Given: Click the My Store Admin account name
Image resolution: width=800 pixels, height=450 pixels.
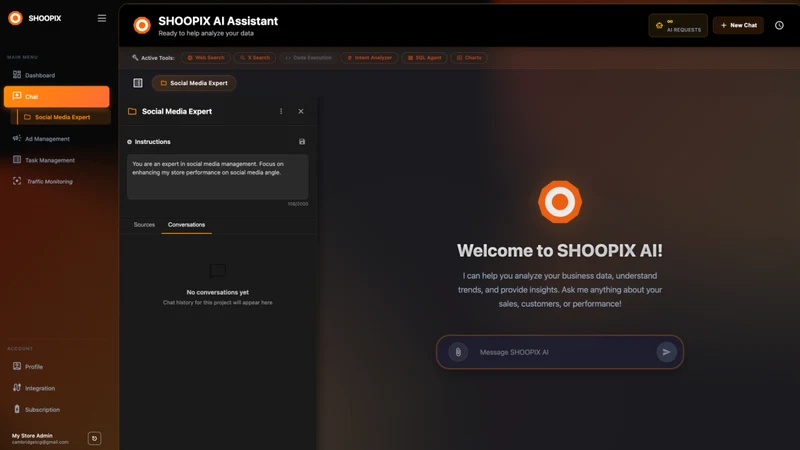Looking at the screenshot, I should [x=32, y=436].
